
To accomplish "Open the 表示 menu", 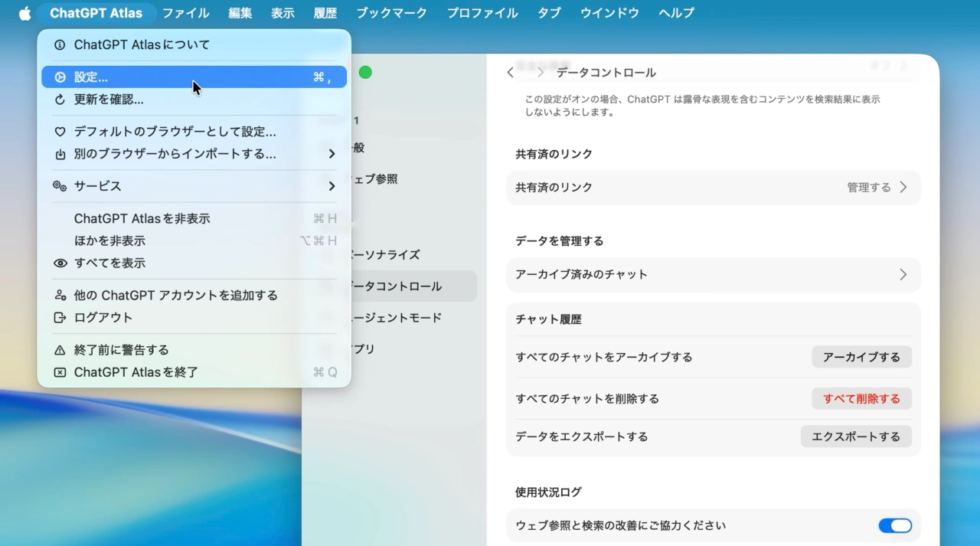I will click(283, 13).
